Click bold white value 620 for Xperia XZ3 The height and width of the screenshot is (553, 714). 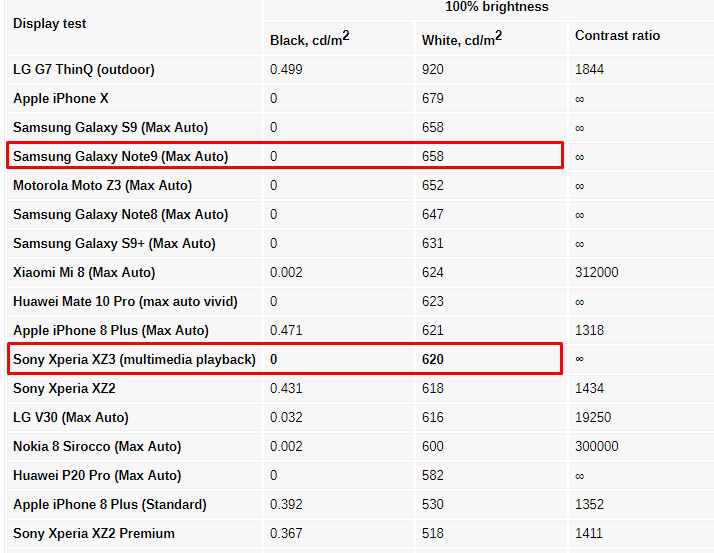(433, 359)
